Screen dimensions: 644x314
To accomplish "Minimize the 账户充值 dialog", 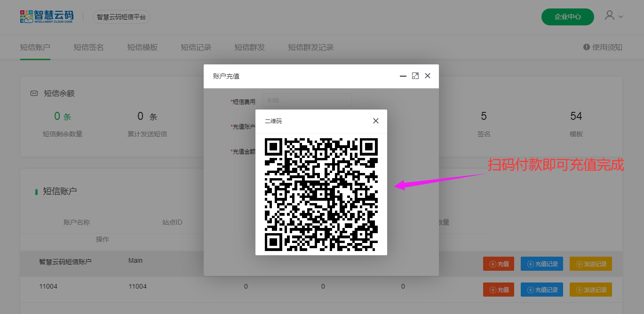I will tap(403, 76).
